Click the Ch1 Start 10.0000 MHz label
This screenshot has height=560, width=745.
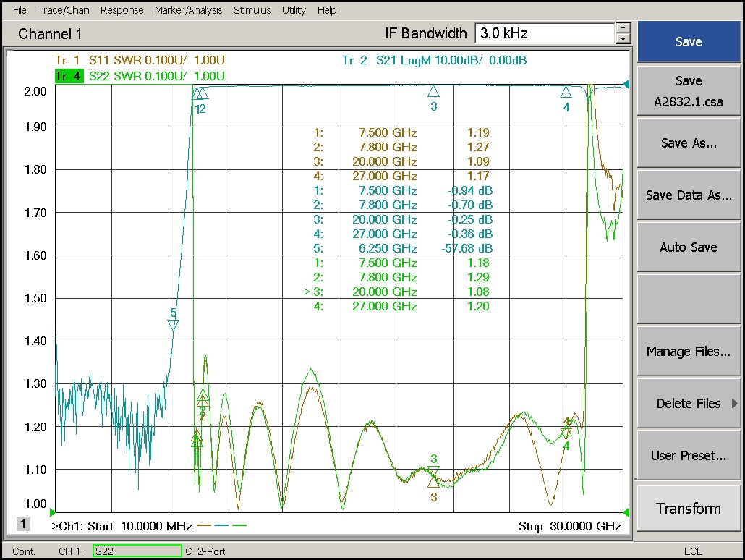(x=122, y=526)
